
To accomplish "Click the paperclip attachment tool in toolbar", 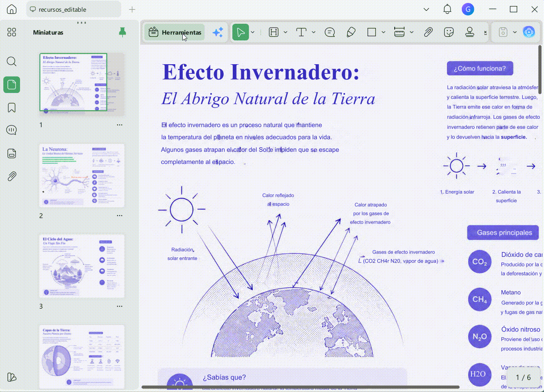I will (x=428, y=33).
